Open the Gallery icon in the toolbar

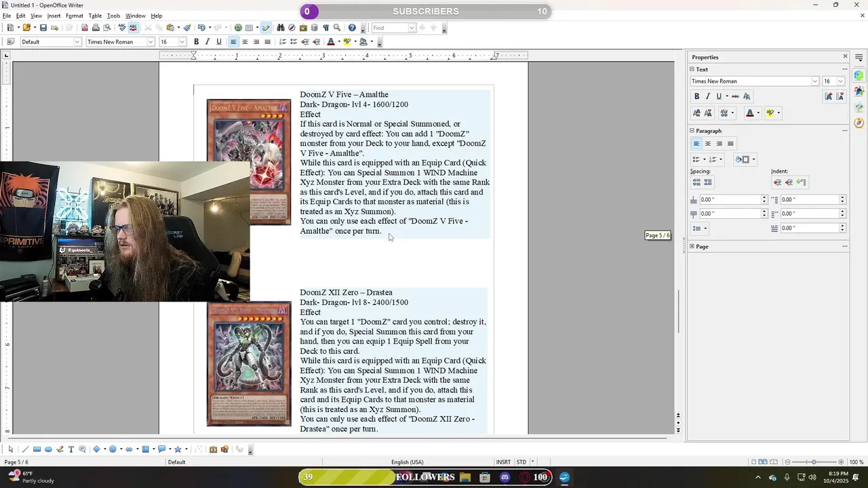(303, 28)
